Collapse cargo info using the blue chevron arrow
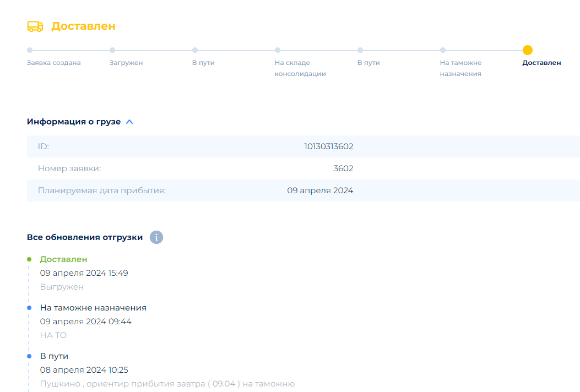The height and width of the screenshot is (392, 580). (129, 122)
